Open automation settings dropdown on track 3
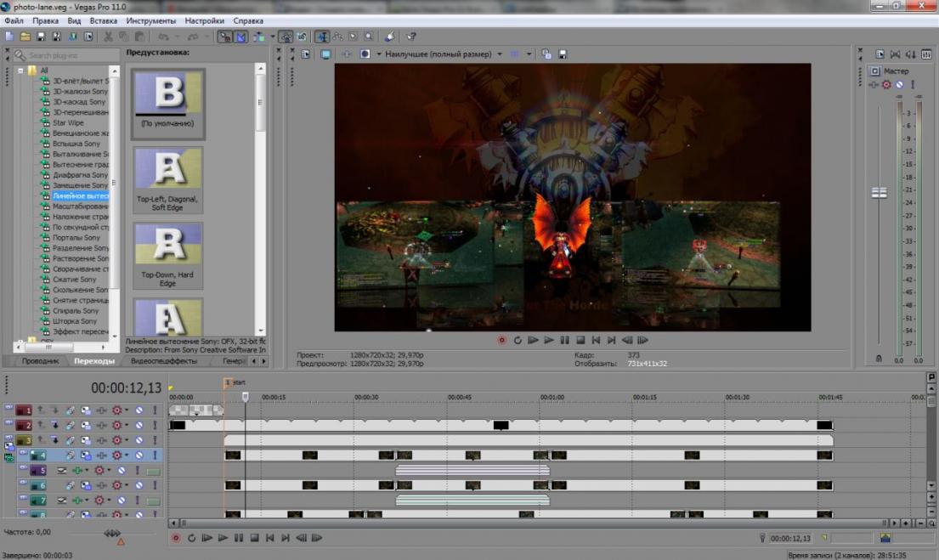The width and height of the screenshot is (939, 560). pos(127,440)
